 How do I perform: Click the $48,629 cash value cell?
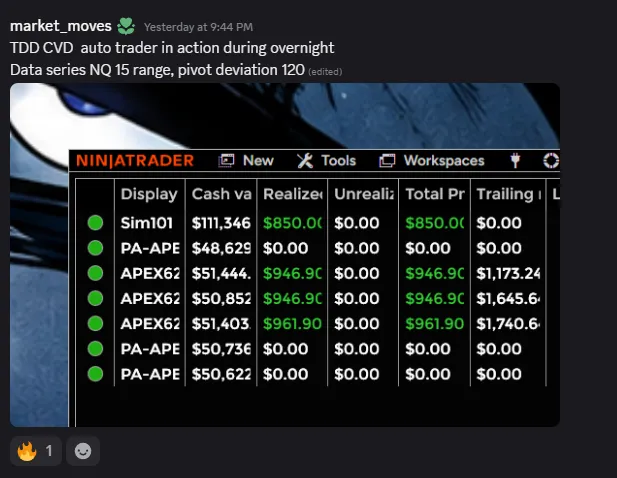(221, 248)
